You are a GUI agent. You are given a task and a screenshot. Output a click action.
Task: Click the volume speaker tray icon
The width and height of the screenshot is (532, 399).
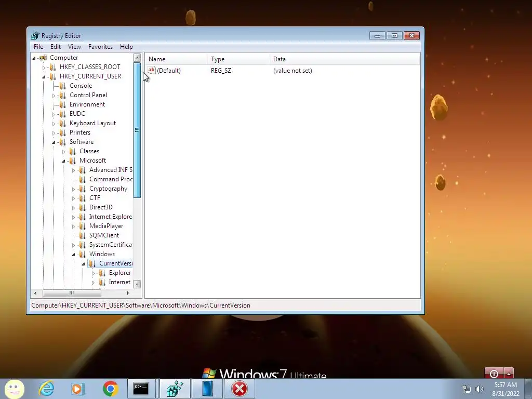click(479, 389)
